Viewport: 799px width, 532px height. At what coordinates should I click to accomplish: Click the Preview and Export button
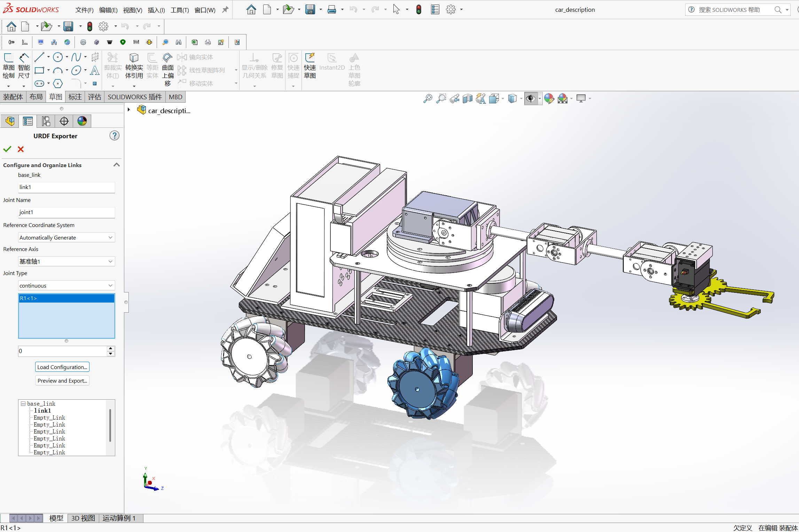click(62, 380)
